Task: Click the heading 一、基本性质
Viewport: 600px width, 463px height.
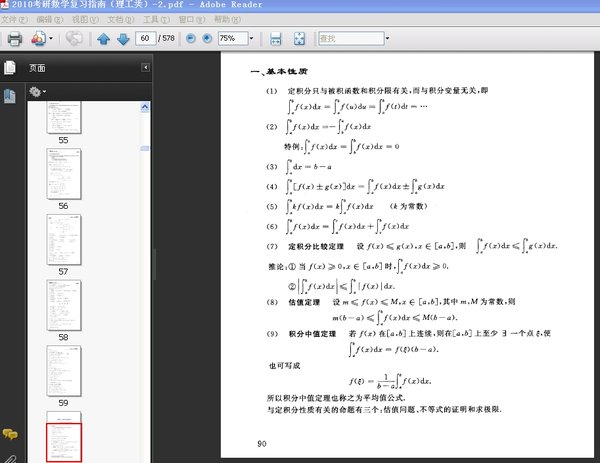Action: point(279,72)
